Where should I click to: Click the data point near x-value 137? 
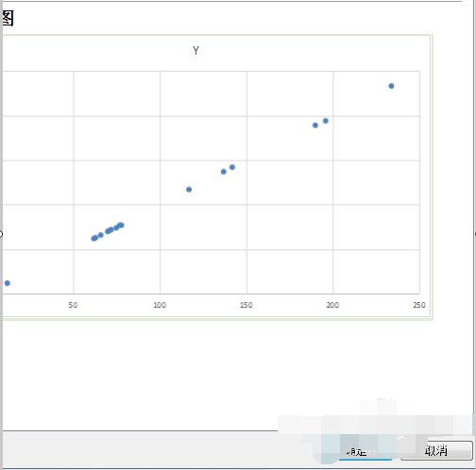click(224, 172)
